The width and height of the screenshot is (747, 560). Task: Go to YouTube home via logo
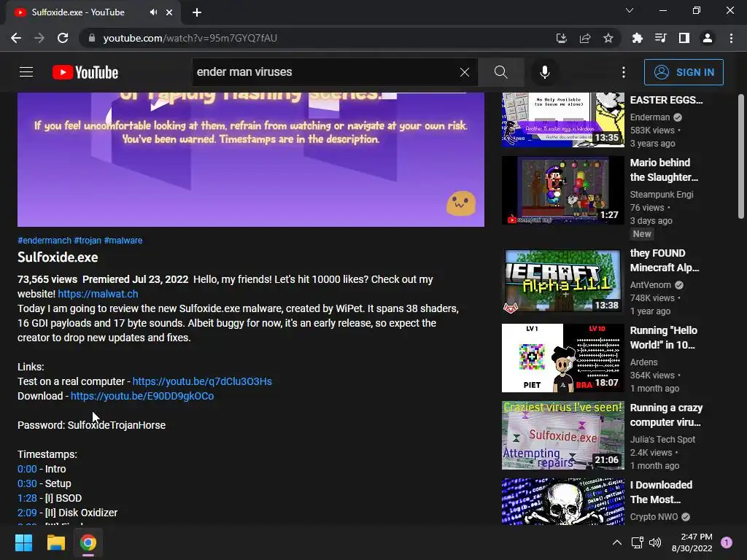point(85,72)
